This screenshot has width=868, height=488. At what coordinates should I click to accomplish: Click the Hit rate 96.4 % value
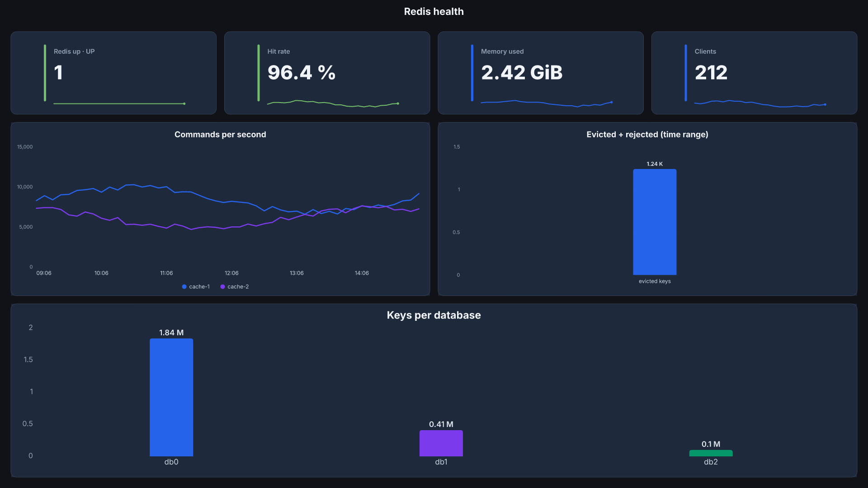[302, 73]
